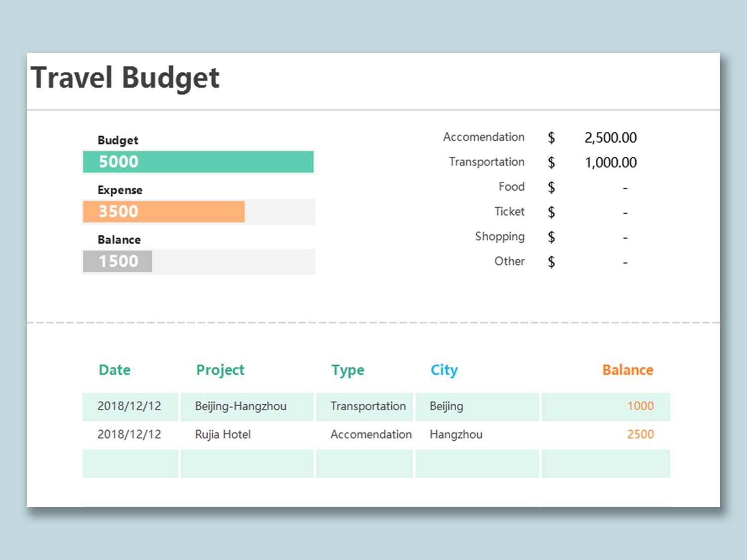
Task: Click the Travel Budget title
Action: coord(125,78)
